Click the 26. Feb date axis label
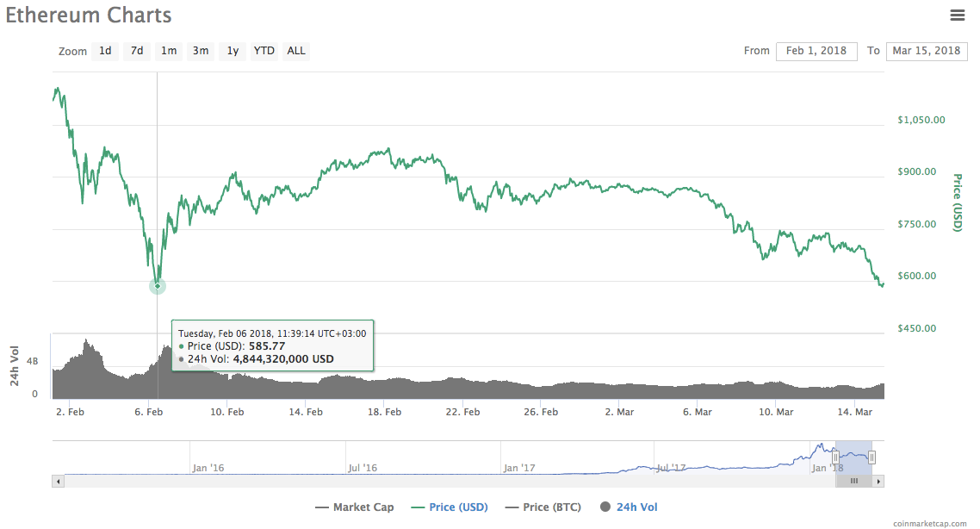This screenshot has height=529, width=980. [541, 412]
